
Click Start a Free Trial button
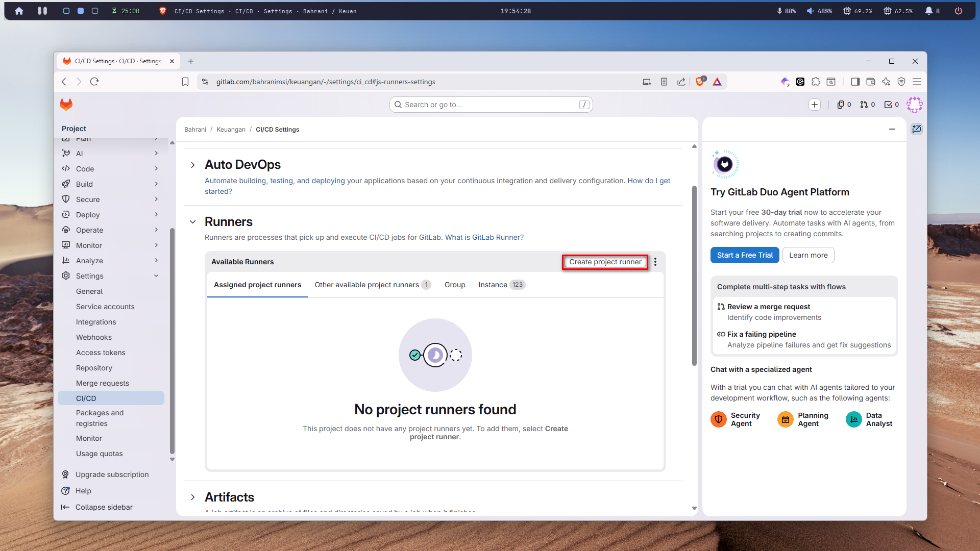pyautogui.click(x=745, y=255)
